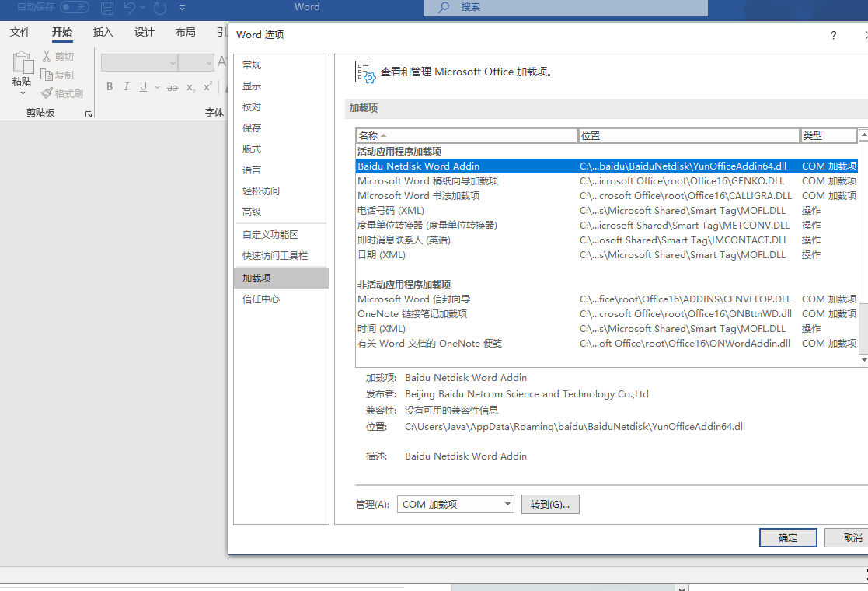This screenshot has height=591, width=868.
Task: Select 加载项 in options sidebar
Action: tap(281, 278)
